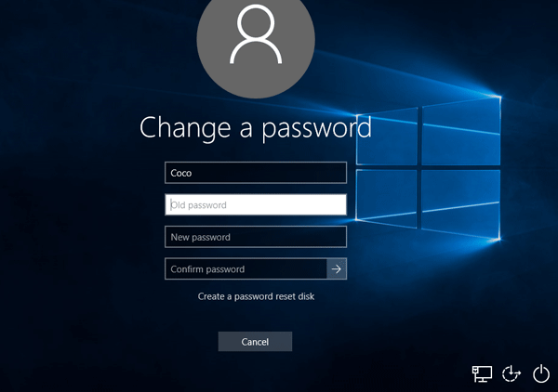
Task: Open the network connection icon
Action: pos(482,373)
